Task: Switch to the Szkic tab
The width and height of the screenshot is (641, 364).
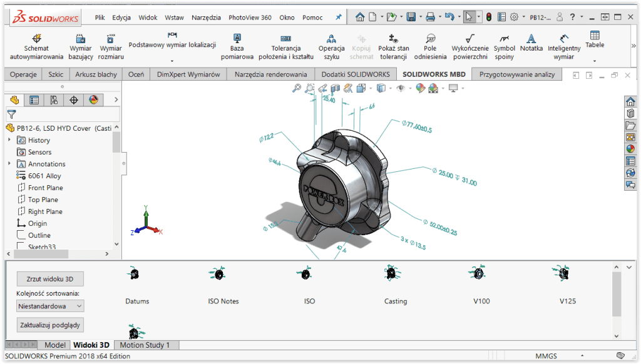Action: point(56,74)
